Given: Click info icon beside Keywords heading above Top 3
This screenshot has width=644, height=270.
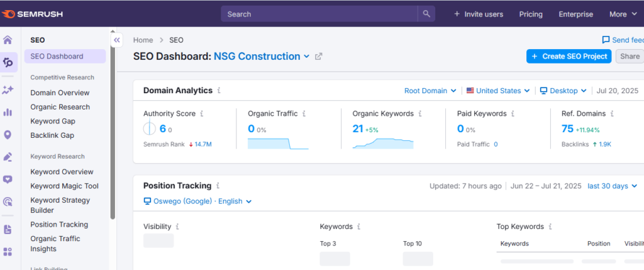Looking at the screenshot, I should tap(358, 227).
